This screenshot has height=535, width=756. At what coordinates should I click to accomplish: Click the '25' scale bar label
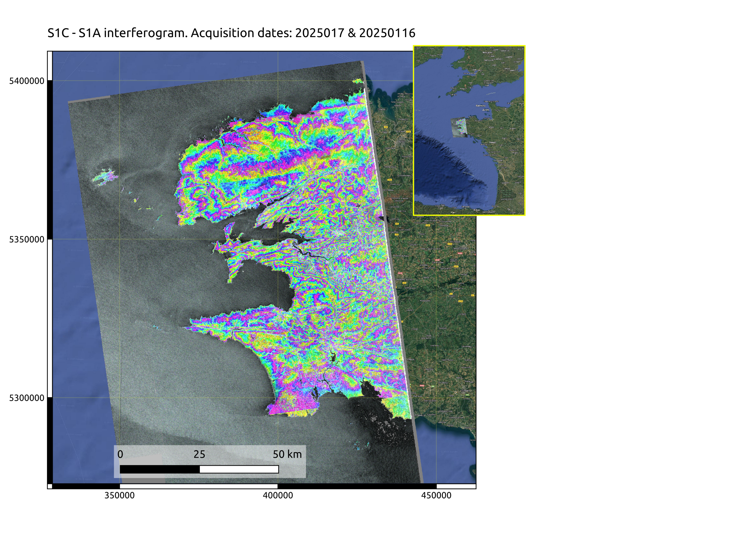(x=199, y=454)
